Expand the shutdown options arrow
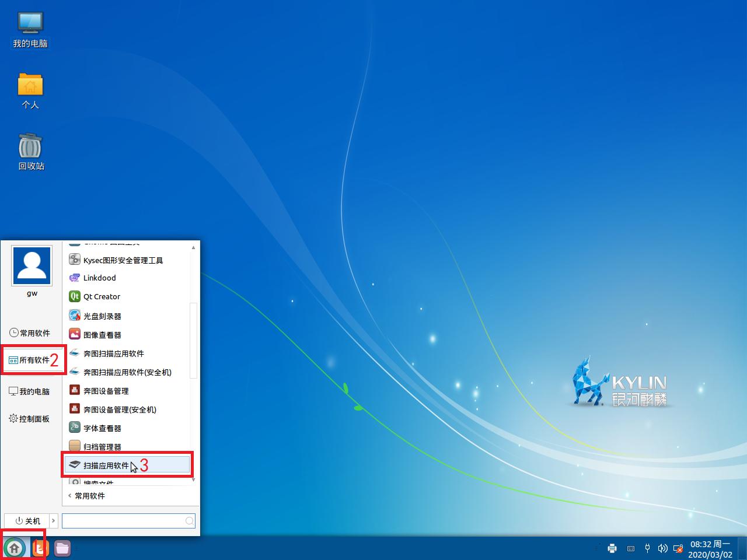 point(53,520)
